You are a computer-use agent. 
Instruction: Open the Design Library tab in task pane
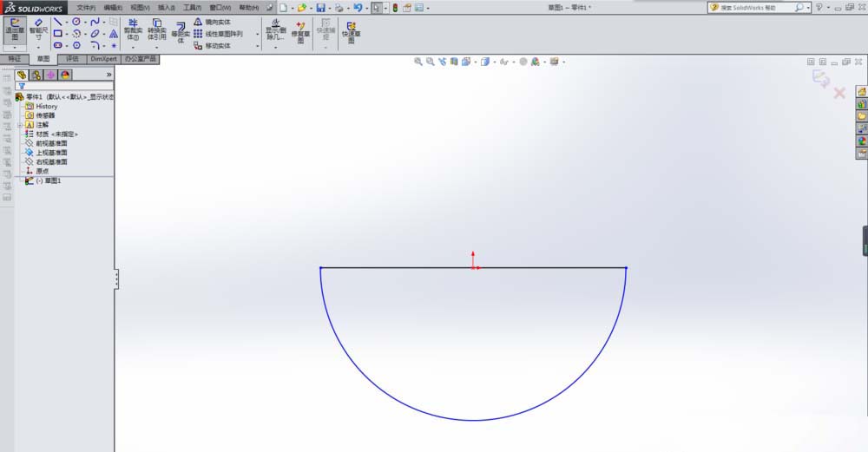coord(862,103)
